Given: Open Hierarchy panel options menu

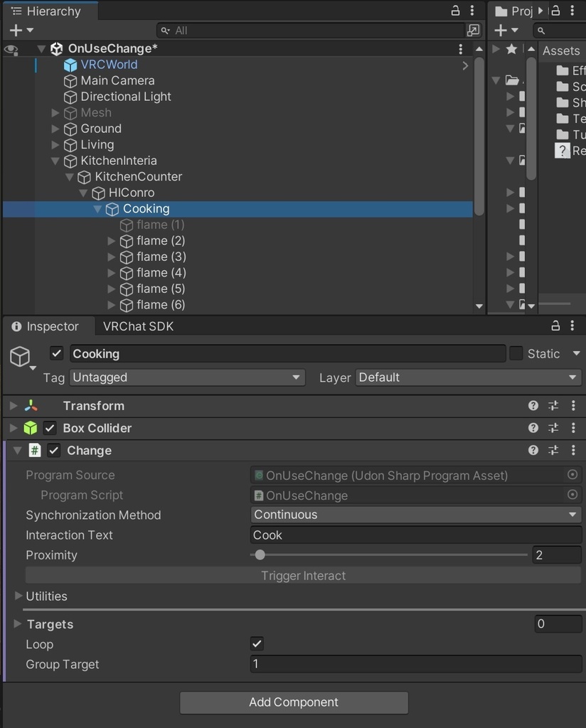Looking at the screenshot, I should [472, 11].
